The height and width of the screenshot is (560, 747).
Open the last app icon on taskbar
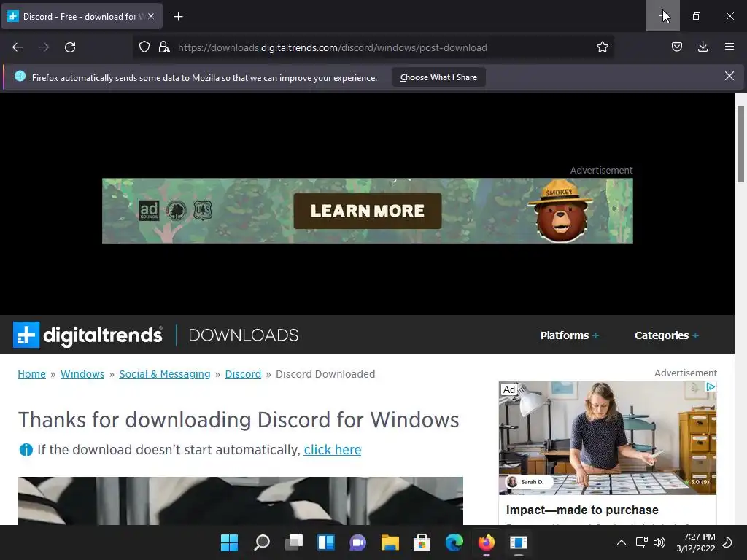[519, 542]
